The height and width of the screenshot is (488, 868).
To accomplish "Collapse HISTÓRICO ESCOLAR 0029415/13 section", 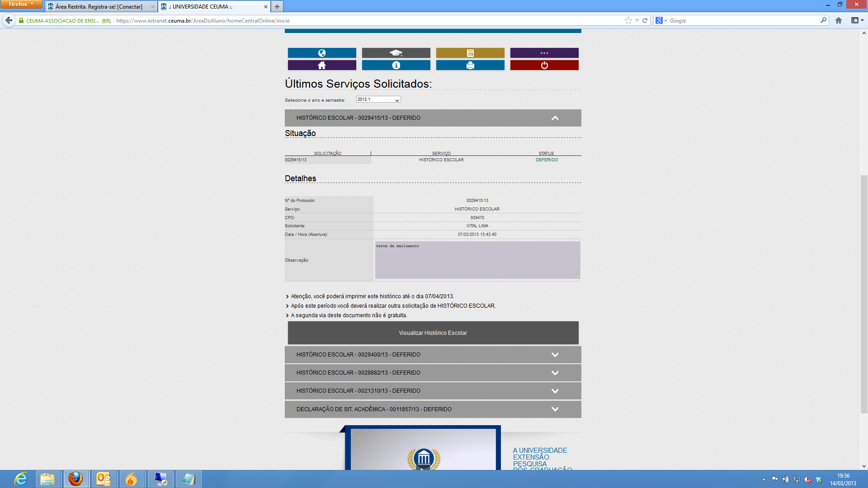I will tap(433, 118).
